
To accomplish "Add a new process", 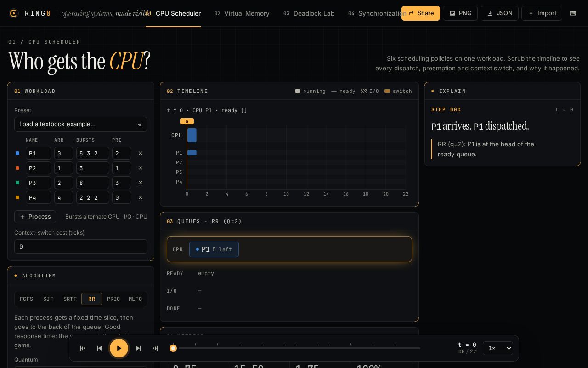I will (x=35, y=217).
